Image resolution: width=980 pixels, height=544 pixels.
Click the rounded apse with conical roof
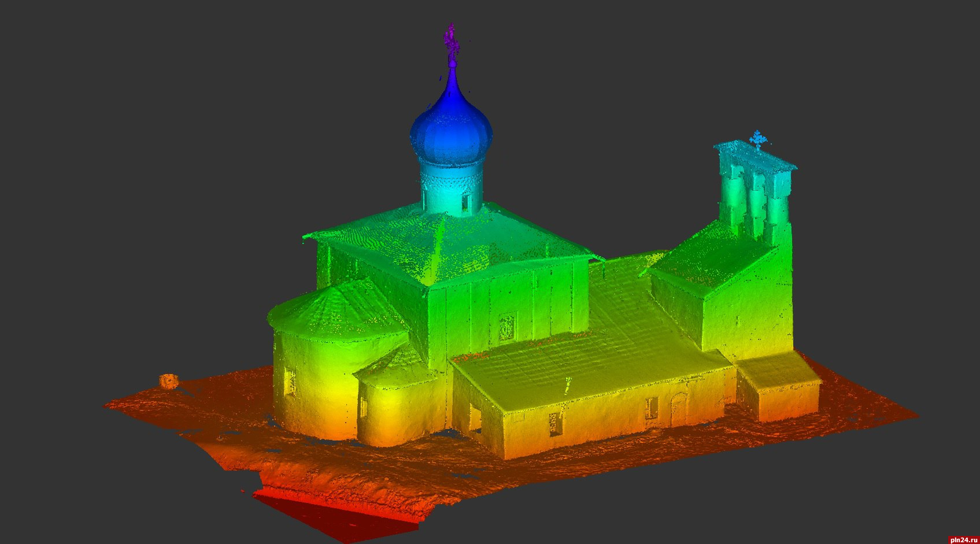point(338,358)
